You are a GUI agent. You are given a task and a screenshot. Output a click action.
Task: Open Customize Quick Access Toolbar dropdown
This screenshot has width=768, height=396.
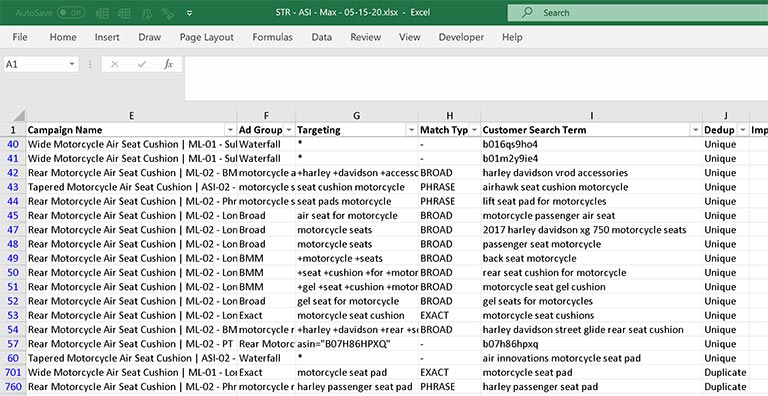pos(190,13)
